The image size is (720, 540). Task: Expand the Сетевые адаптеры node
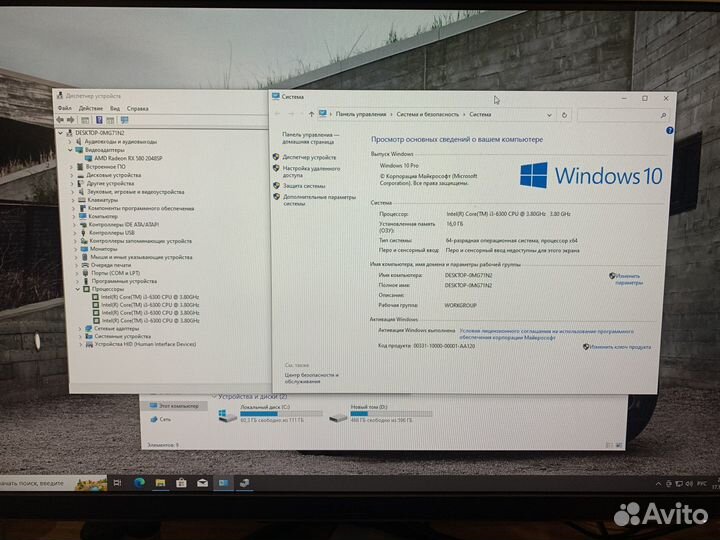coord(80,328)
